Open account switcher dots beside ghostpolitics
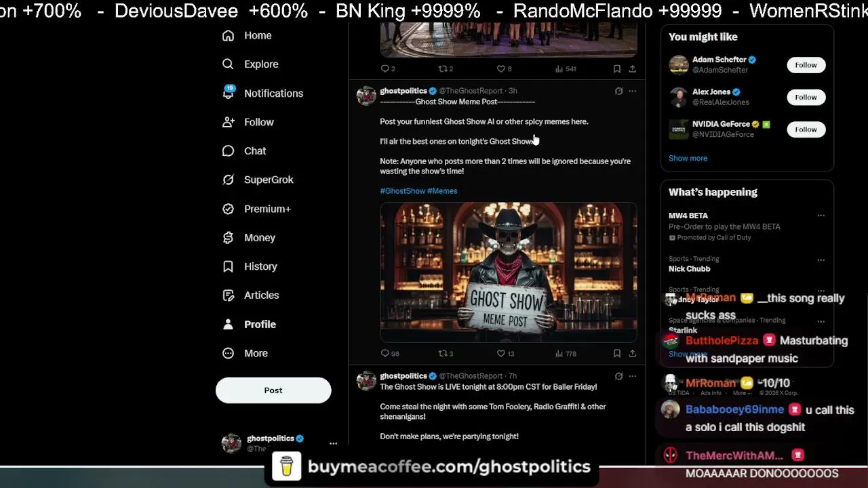 [333, 443]
